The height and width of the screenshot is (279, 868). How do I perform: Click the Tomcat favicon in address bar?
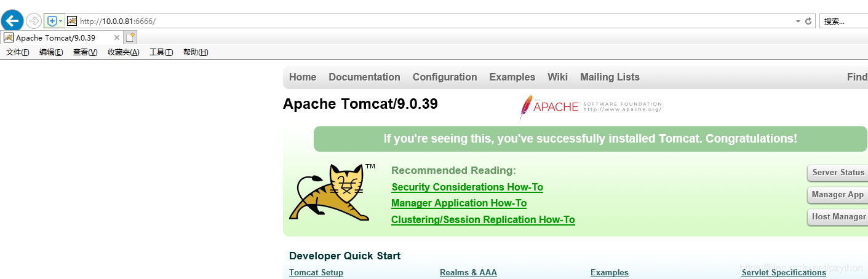click(72, 21)
